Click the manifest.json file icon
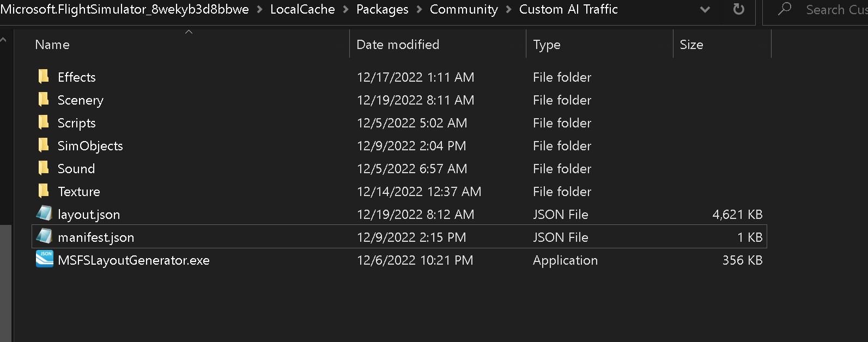 tap(44, 237)
